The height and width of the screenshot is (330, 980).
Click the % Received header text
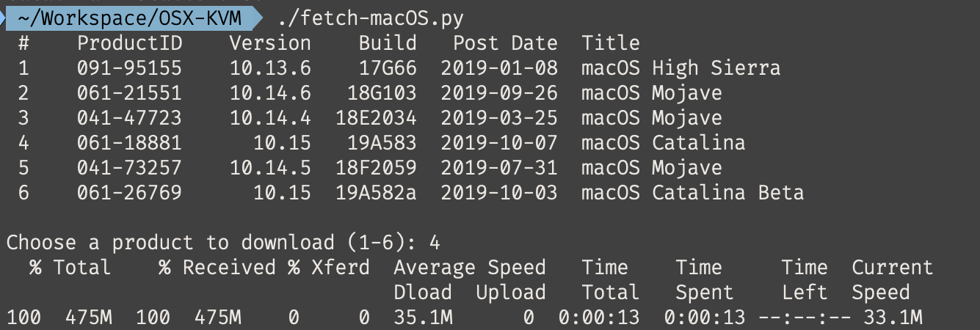point(217,268)
